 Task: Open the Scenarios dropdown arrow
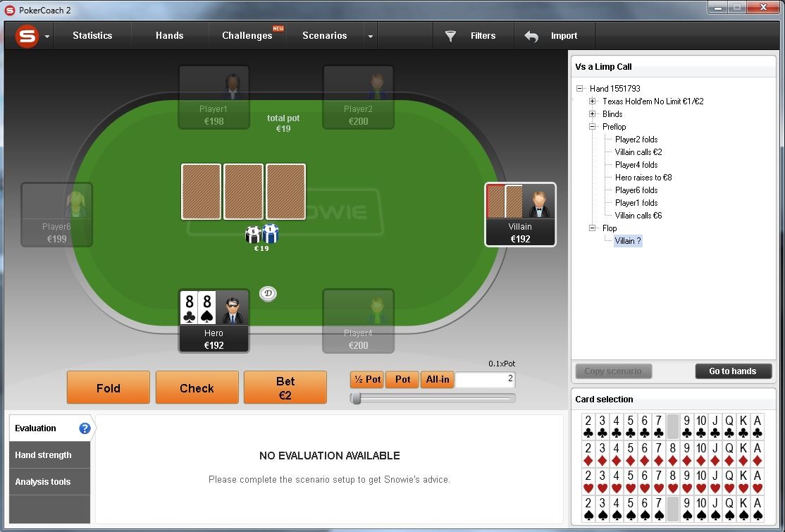[x=371, y=36]
